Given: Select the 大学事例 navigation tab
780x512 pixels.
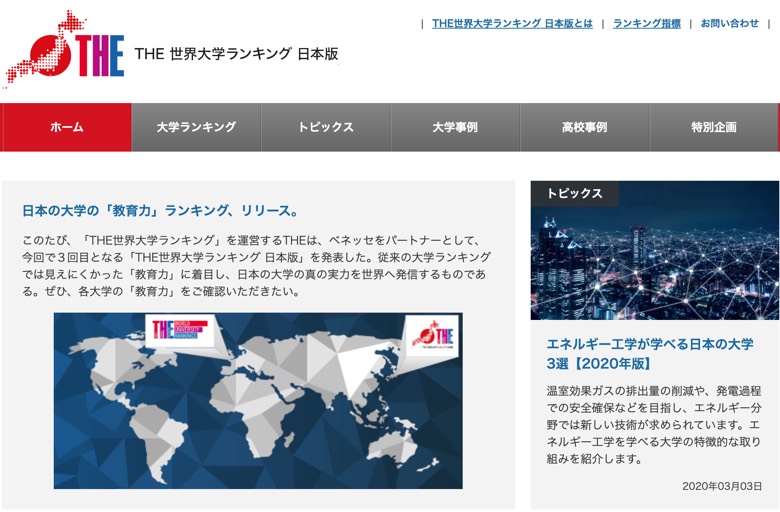Looking at the screenshot, I should tap(455, 127).
